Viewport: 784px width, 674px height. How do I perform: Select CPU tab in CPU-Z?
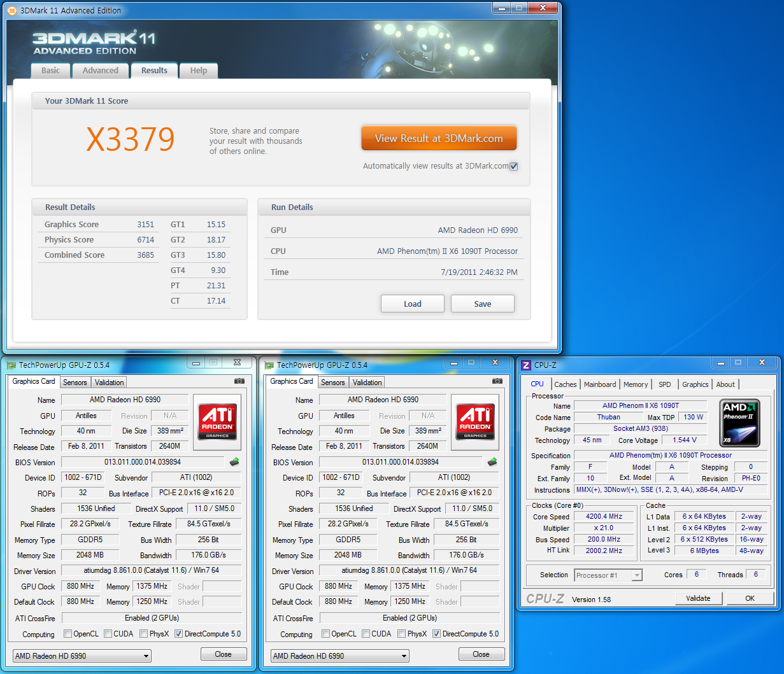tap(538, 384)
